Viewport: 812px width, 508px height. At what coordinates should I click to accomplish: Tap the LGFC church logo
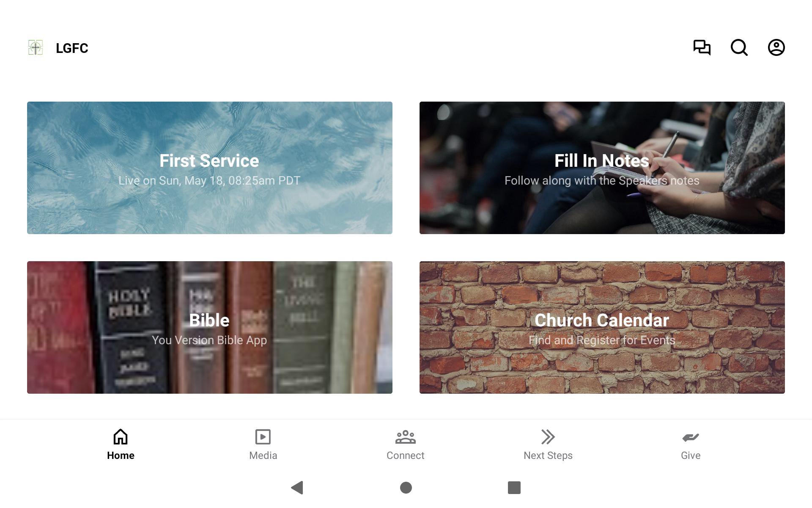(x=36, y=47)
